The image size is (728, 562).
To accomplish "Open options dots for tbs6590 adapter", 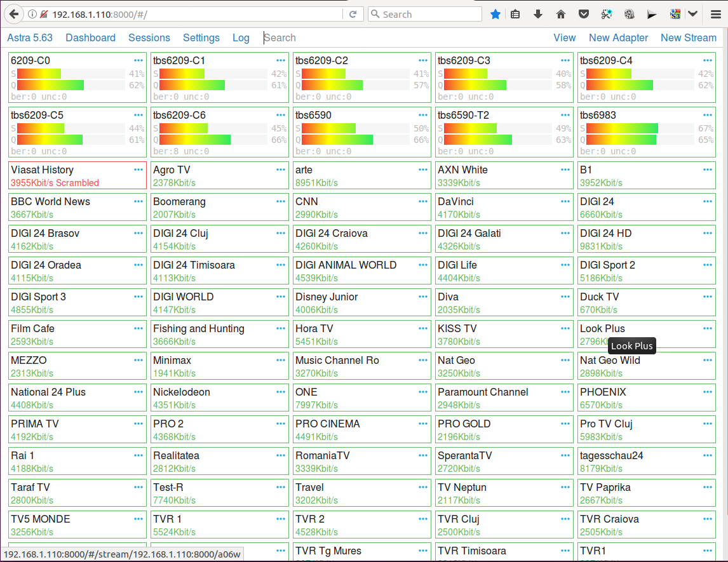I will [423, 115].
